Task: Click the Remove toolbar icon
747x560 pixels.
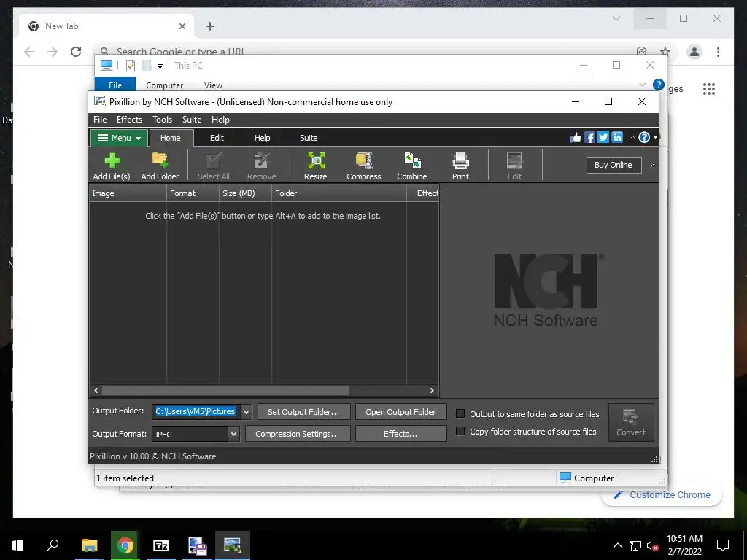Action: (261, 161)
